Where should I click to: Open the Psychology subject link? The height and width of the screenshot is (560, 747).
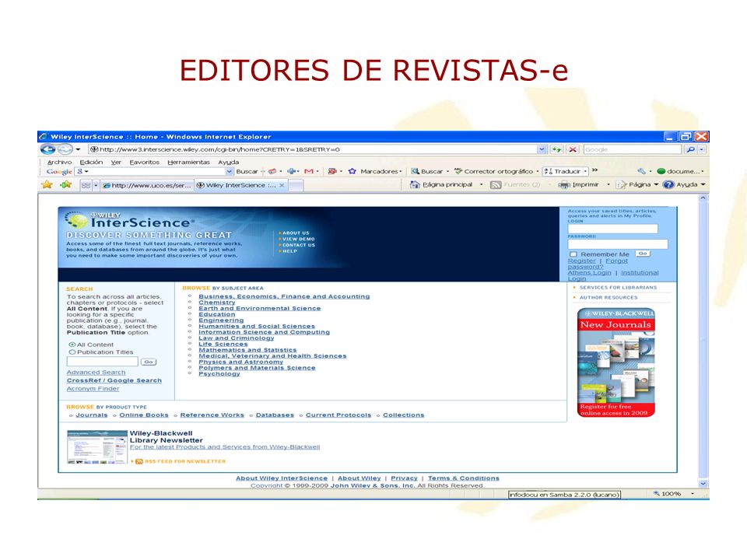[x=219, y=374]
